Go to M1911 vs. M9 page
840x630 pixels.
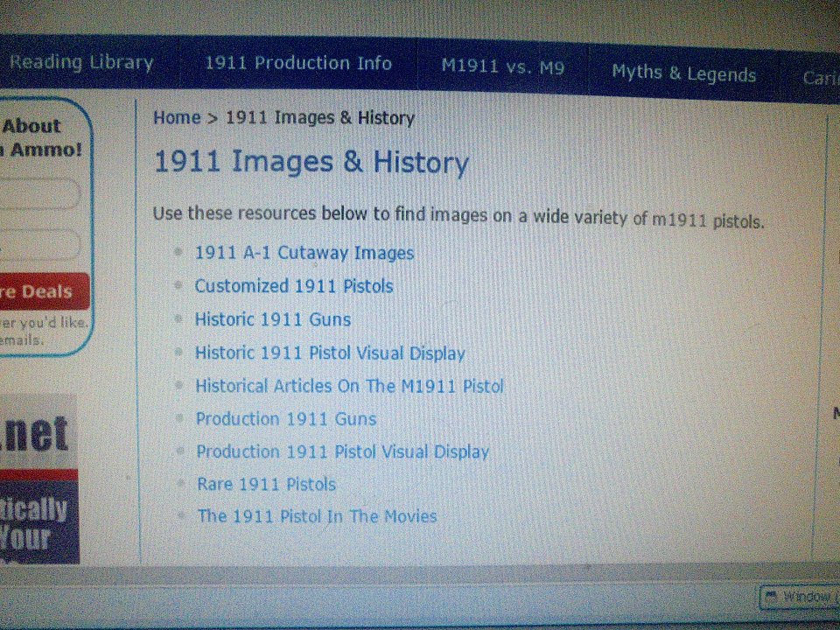coord(502,66)
